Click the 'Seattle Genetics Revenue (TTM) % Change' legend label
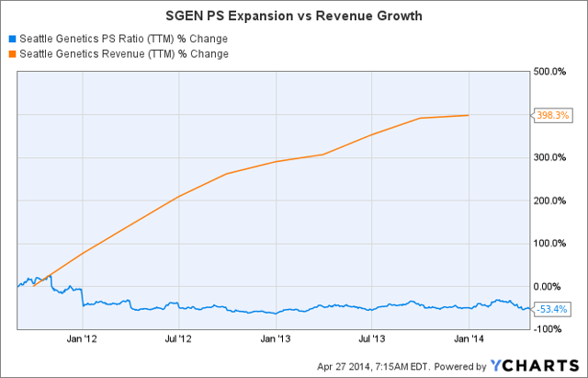 [124, 54]
